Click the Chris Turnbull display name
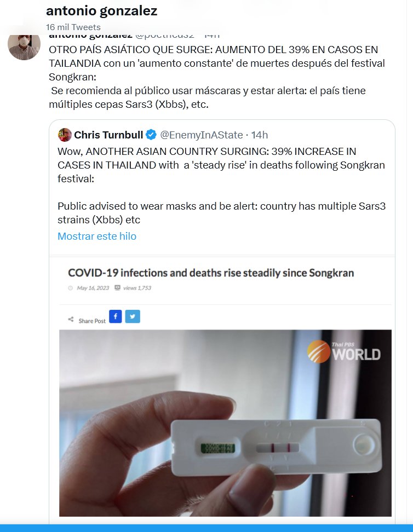 [x=108, y=135]
